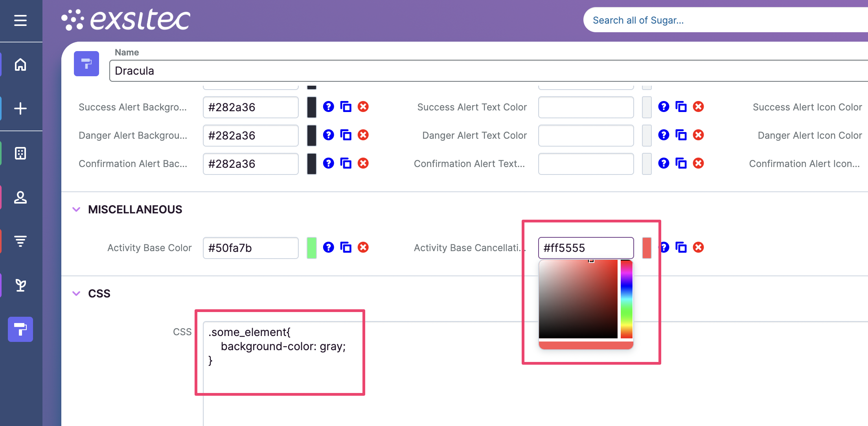
Task: Go to Home in the sidebar
Action: (x=20, y=64)
